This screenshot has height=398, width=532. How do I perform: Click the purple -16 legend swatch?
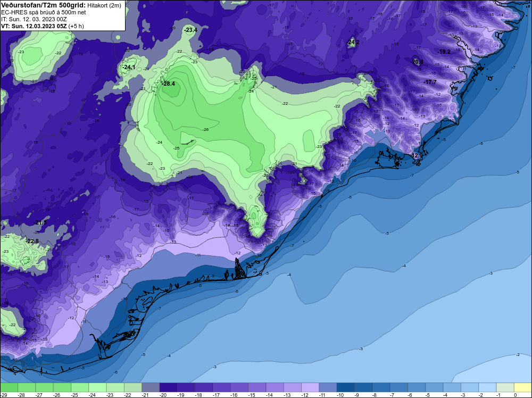click(x=239, y=387)
